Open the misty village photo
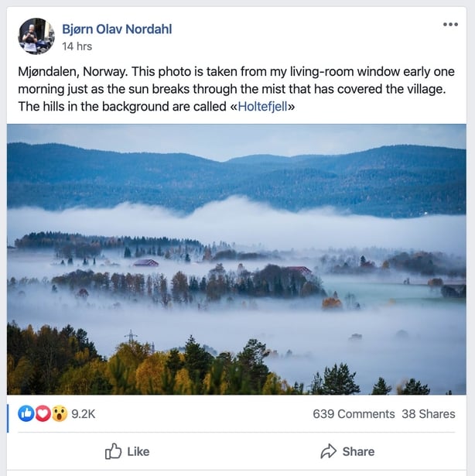Screen dimensions: 475x476 point(237,259)
